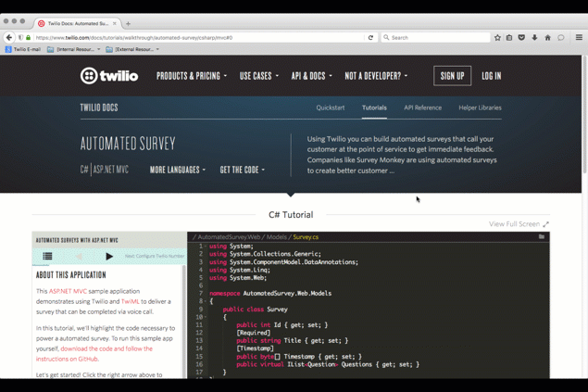
Task: Click the Twilio logo
Action: pos(109,76)
